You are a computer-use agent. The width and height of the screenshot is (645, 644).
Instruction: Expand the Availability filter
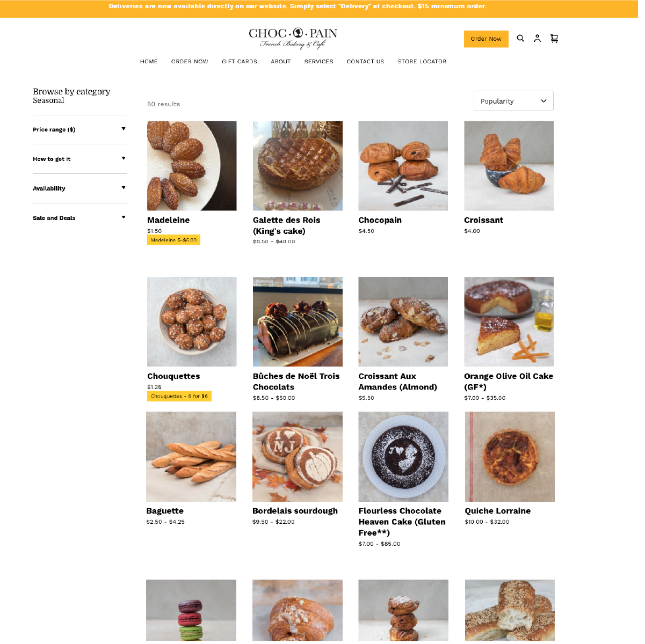pos(79,188)
